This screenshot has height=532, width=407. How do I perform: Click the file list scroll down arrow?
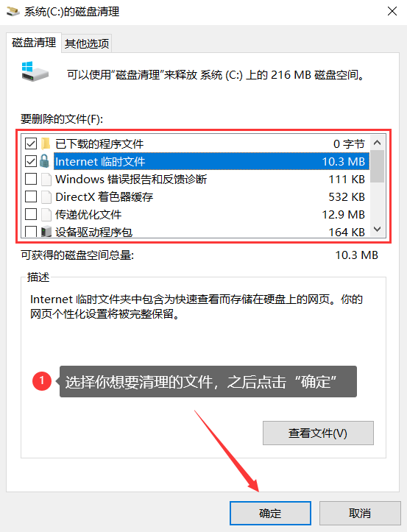pos(377,230)
